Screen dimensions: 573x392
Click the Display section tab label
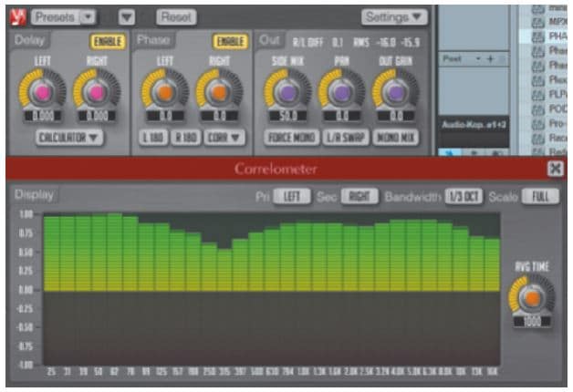click(34, 195)
